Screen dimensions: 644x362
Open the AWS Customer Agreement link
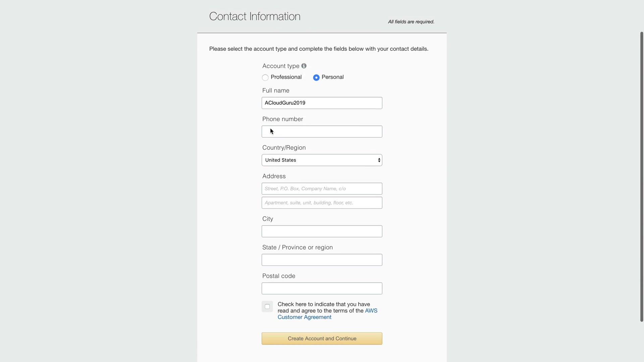tap(304, 317)
